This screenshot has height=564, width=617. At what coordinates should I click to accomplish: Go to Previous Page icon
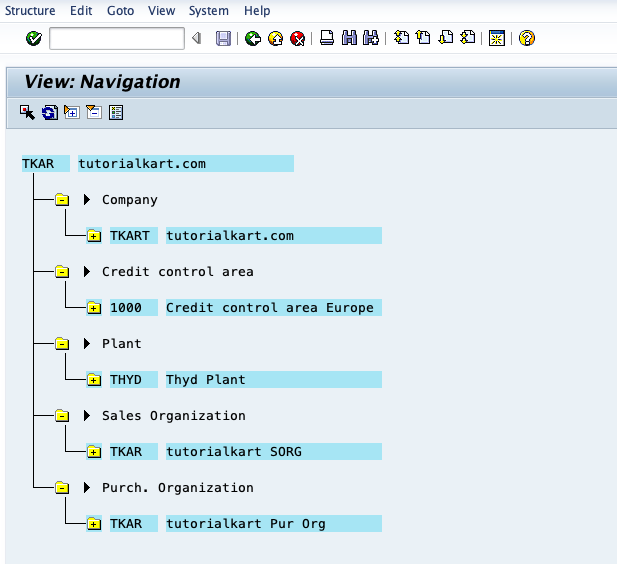[x=423, y=37]
